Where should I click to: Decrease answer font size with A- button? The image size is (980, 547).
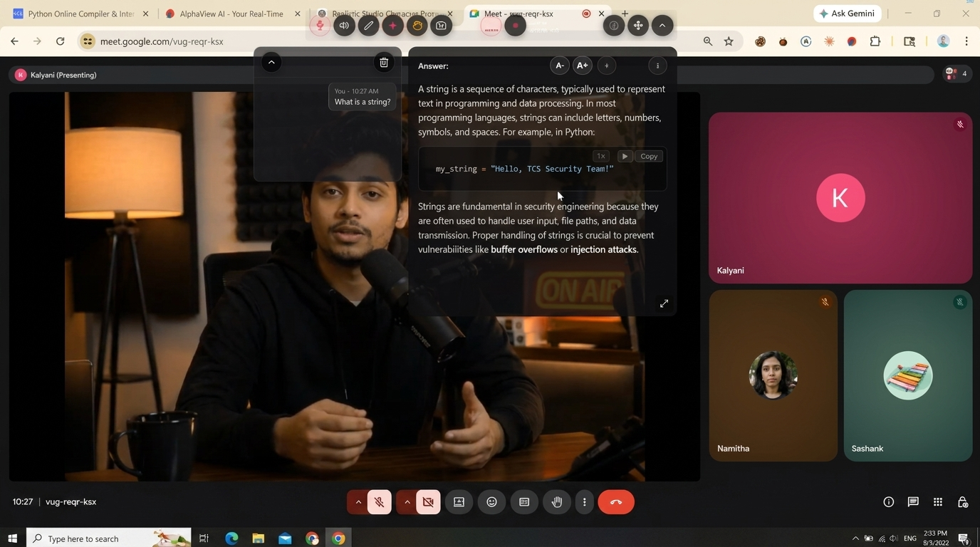(560, 66)
